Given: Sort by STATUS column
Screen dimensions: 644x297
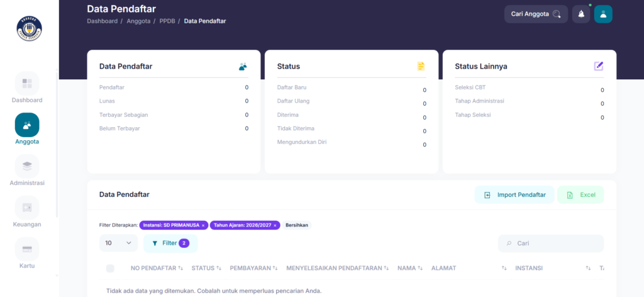Looking at the screenshot, I should coord(206,268).
